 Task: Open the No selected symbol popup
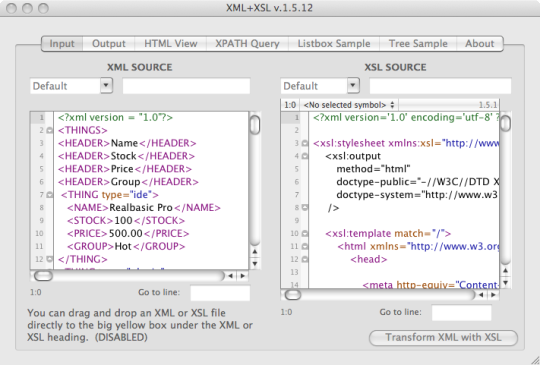click(x=349, y=105)
